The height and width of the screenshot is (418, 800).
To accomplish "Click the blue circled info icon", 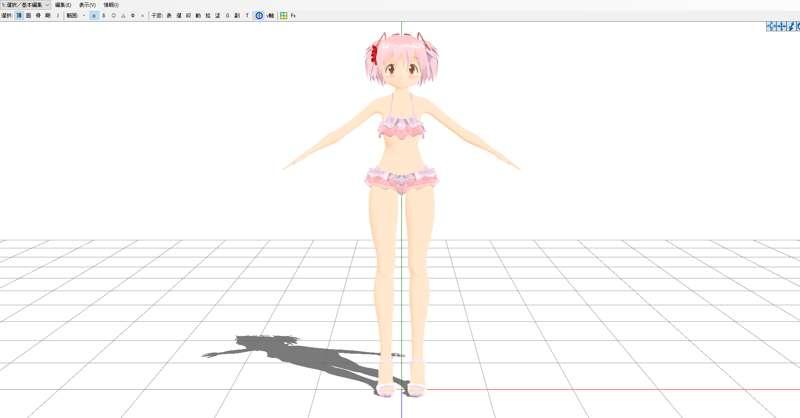I will [259, 15].
